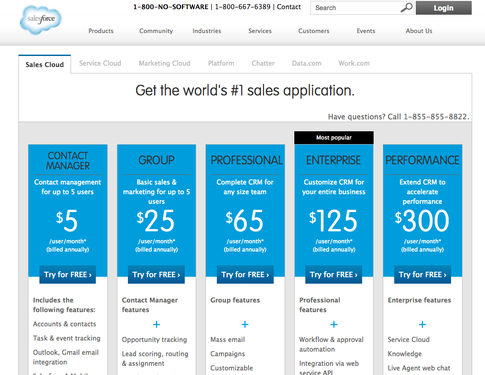Switch to the Service Cloud tab

pos(100,63)
